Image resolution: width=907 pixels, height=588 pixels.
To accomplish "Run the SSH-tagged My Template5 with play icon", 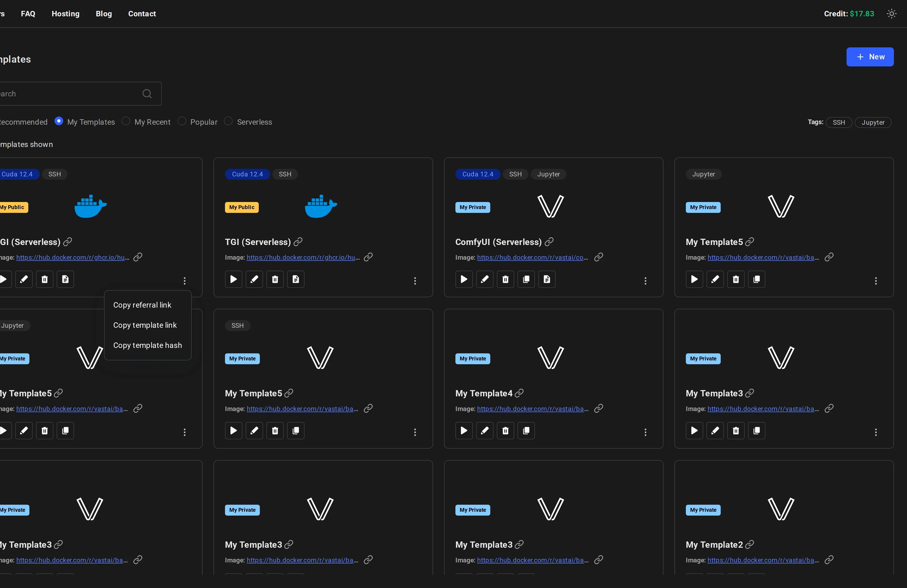I will [x=234, y=430].
